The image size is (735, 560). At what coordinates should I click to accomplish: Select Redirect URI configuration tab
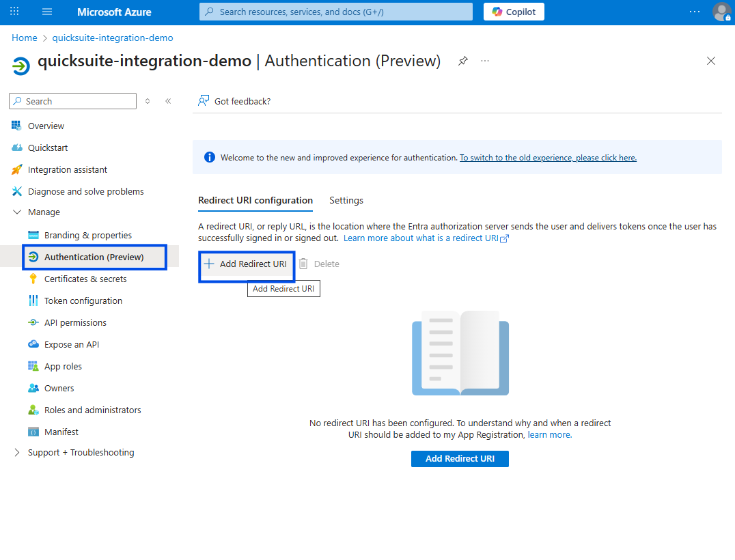pyautogui.click(x=255, y=201)
